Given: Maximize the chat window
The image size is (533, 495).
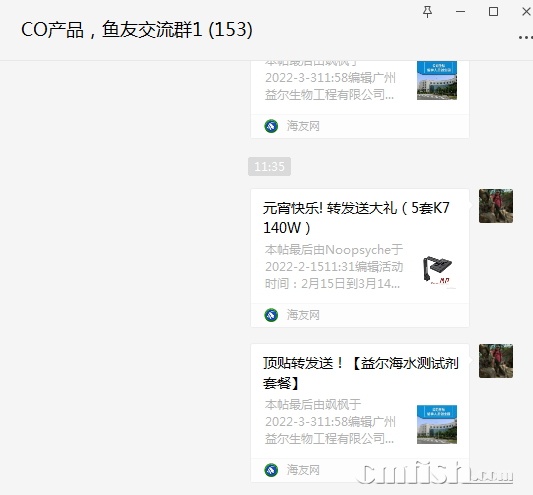Looking at the screenshot, I should click(493, 12).
